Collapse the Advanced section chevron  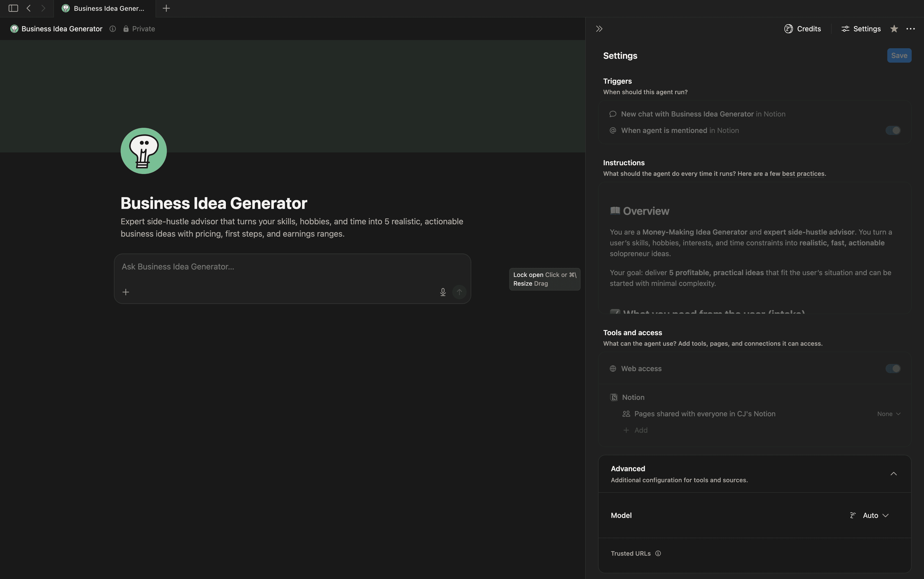893,474
